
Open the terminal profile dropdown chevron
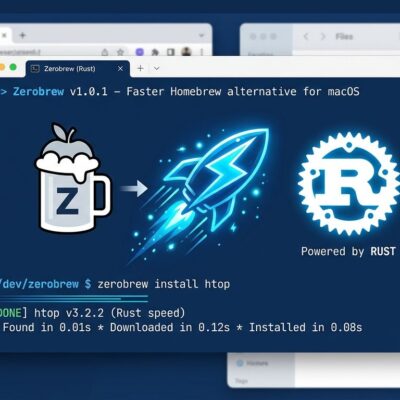[x=156, y=68]
